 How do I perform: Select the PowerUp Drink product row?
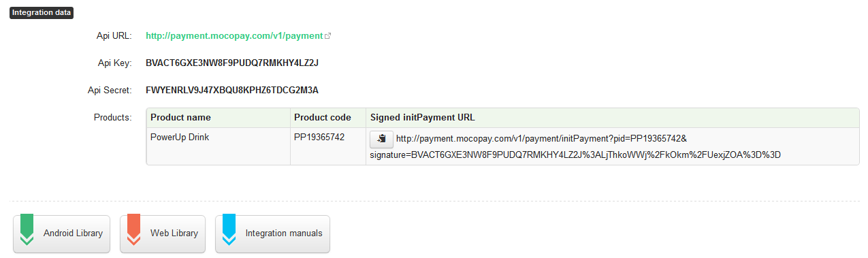click(x=502, y=146)
